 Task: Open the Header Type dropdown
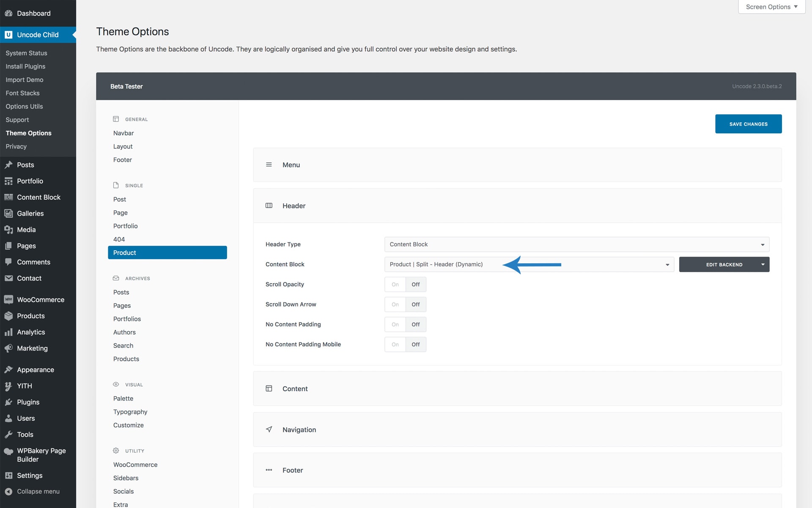click(576, 244)
